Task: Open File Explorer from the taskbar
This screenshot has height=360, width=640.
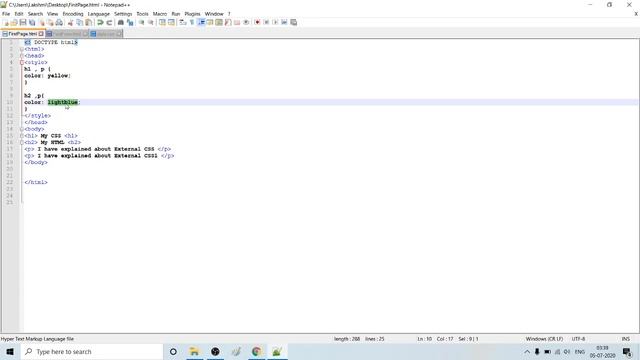Action: [x=194, y=351]
